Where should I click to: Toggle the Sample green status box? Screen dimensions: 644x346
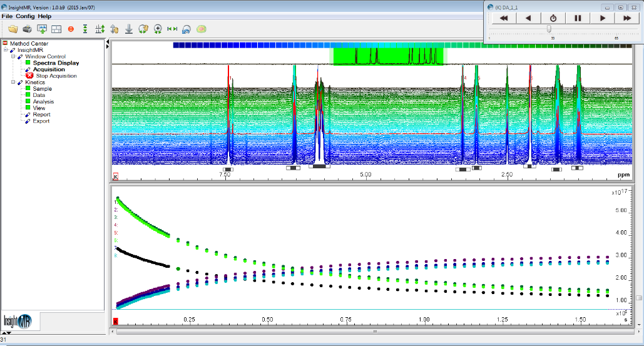coord(28,89)
